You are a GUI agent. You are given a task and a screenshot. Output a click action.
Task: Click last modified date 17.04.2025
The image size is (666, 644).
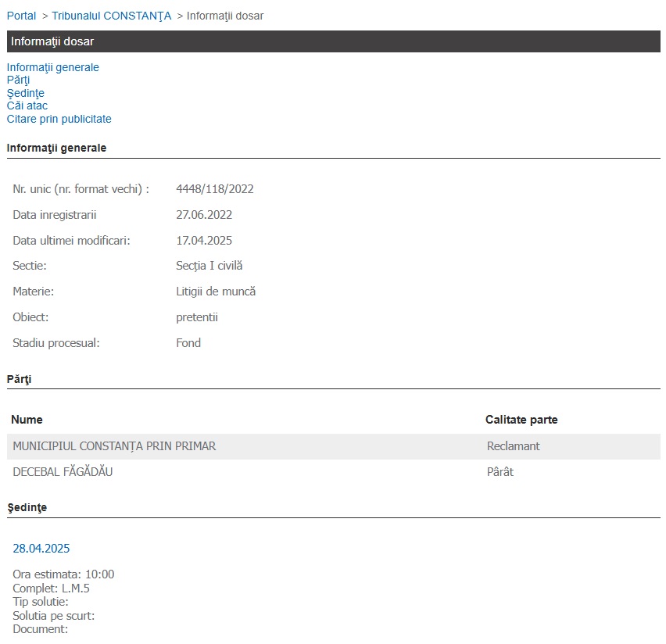tap(203, 241)
